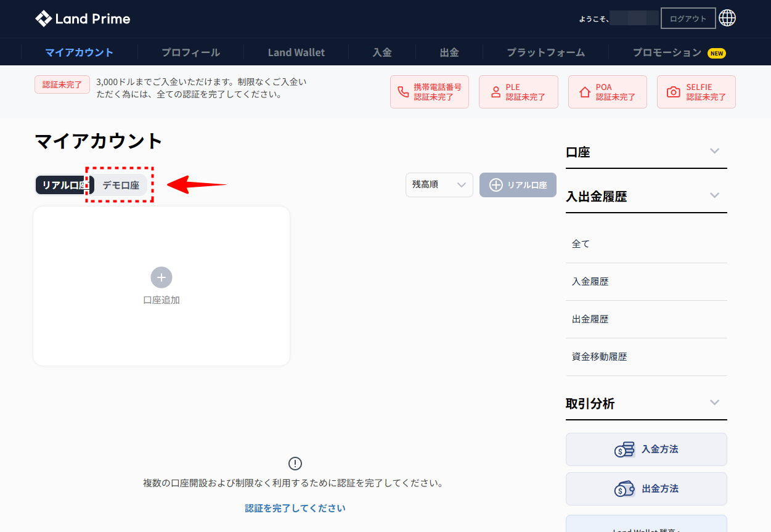
Task: Click the POA 認証未完了 badge
Action: [x=608, y=92]
